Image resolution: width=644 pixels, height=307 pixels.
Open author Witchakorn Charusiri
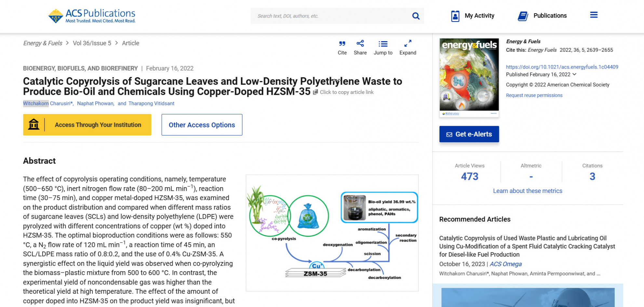(x=48, y=103)
